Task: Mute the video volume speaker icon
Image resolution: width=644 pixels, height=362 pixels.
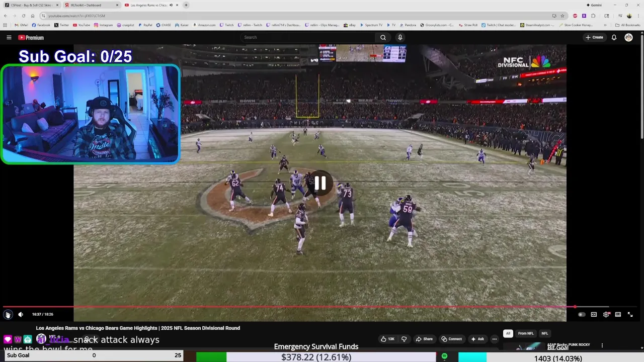Action: tap(21, 314)
